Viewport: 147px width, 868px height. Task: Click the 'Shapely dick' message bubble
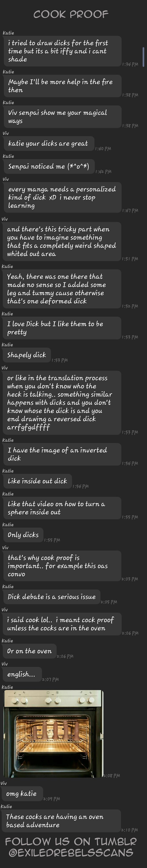click(27, 355)
